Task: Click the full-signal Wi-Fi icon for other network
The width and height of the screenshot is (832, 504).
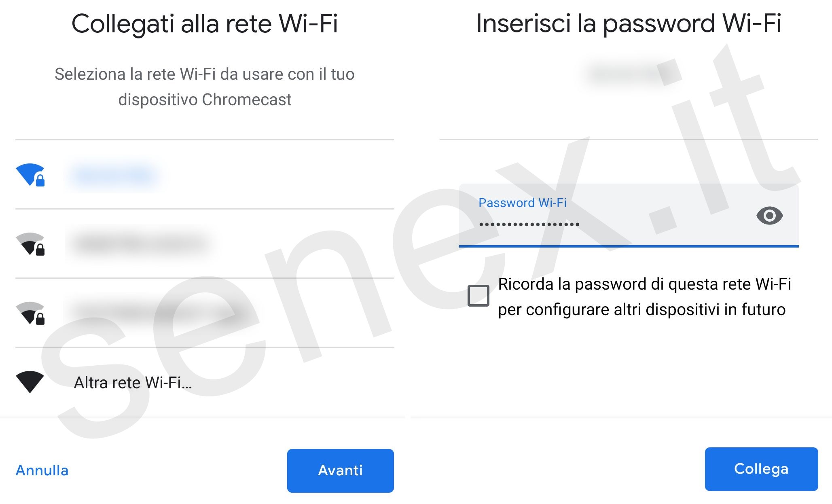Action: [x=30, y=381]
